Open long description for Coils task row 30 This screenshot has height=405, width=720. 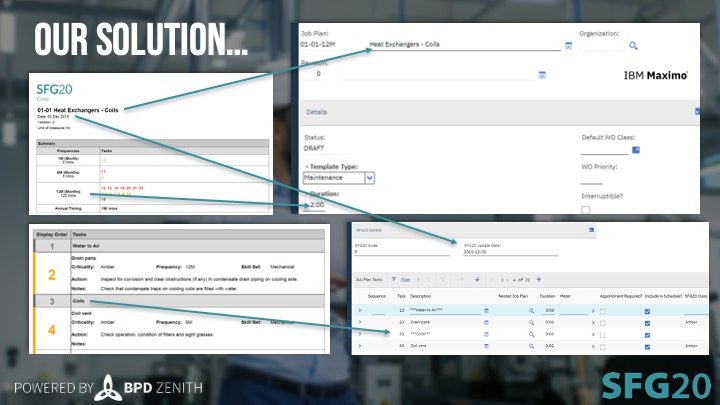pyautogui.click(x=486, y=334)
